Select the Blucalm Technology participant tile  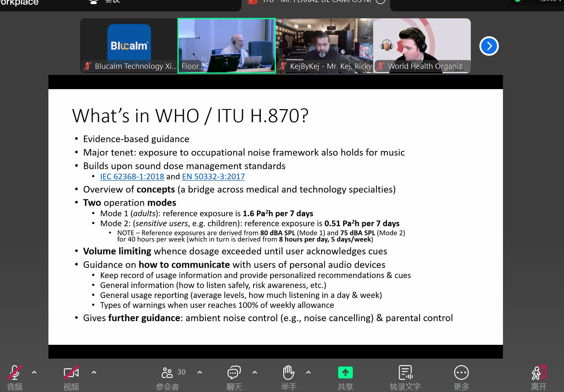(129, 46)
